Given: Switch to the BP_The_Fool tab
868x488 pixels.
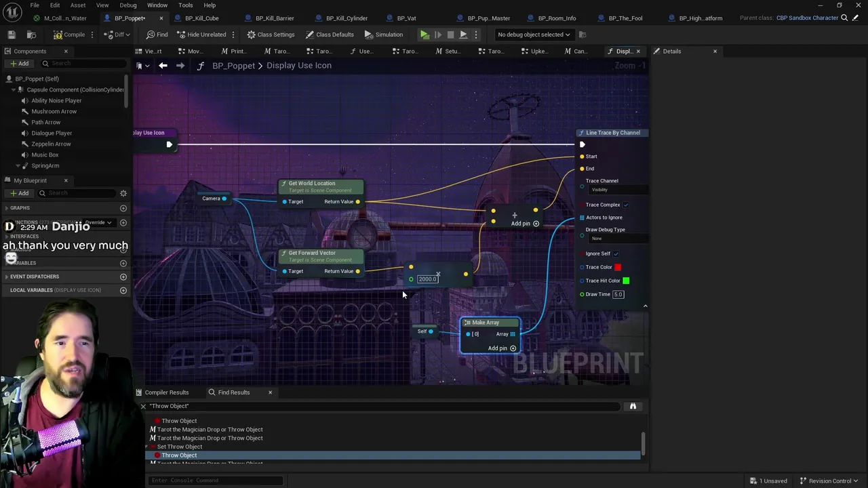Looking at the screenshot, I should (x=625, y=18).
